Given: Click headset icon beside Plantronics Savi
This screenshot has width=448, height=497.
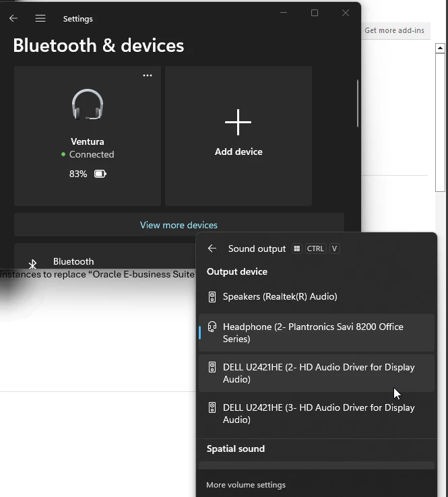Looking at the screenshot, I should [212, 327].
